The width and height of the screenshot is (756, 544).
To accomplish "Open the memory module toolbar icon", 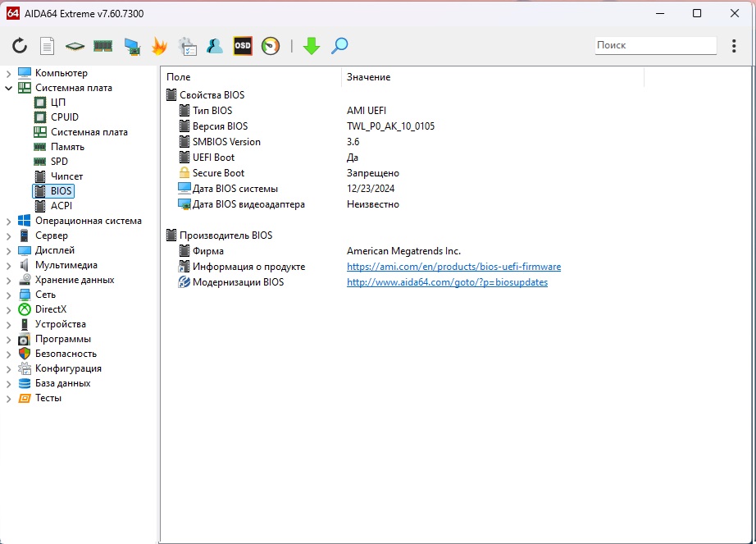I will [102, 46].
